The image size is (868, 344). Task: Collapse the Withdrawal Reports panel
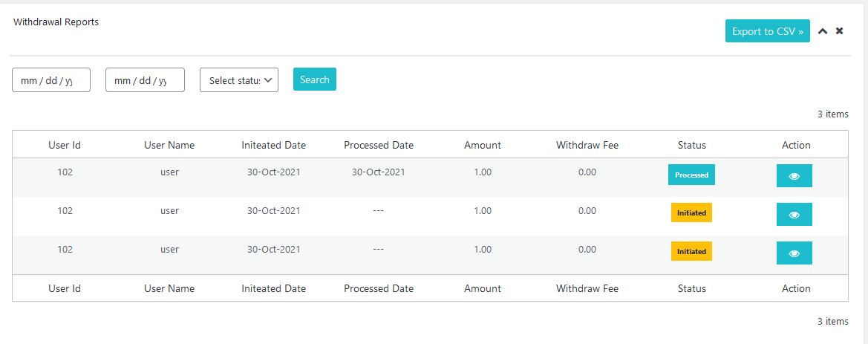tap(823, 31)
